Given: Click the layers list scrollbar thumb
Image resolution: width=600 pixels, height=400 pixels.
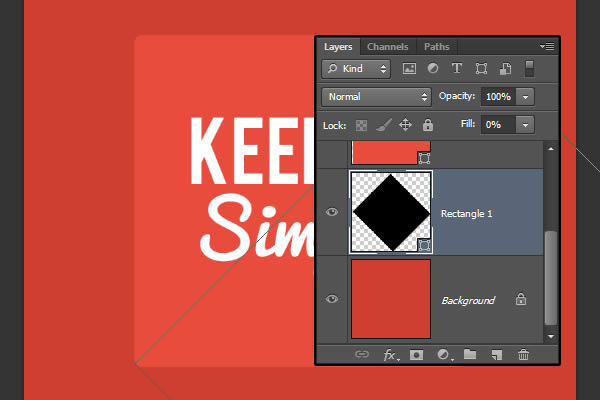Looking at the screenshot, I should click(551, 278).
